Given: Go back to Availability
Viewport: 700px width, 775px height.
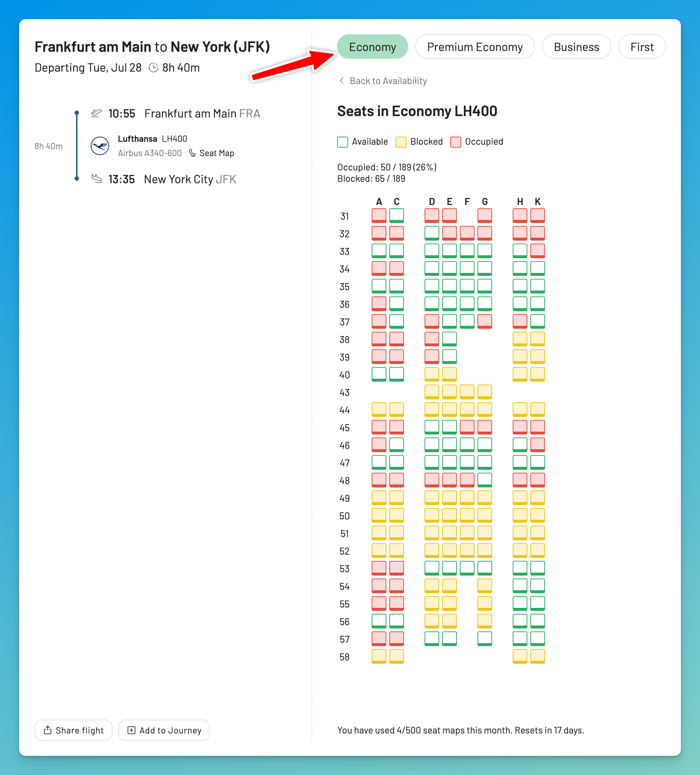Looking at the screenshot, I should (388, 81).
